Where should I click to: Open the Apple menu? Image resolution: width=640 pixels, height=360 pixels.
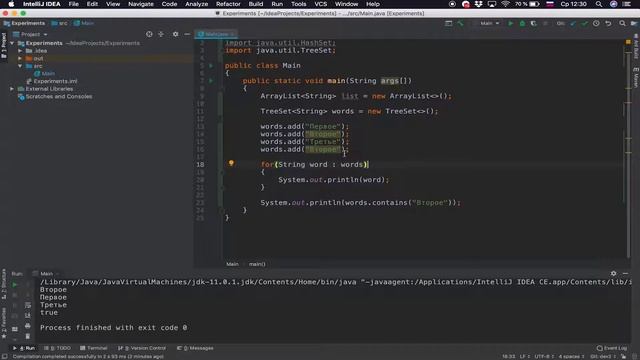point(11,4)
